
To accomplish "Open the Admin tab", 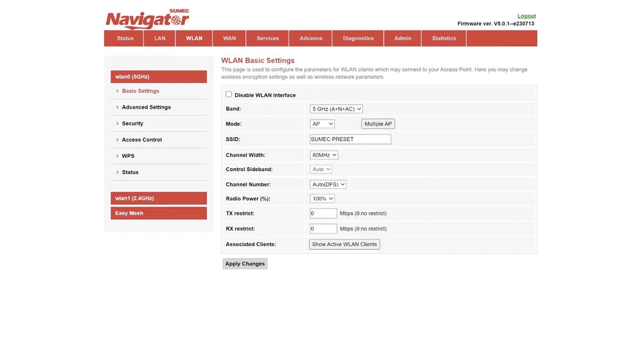I will [x=403, y=38].
